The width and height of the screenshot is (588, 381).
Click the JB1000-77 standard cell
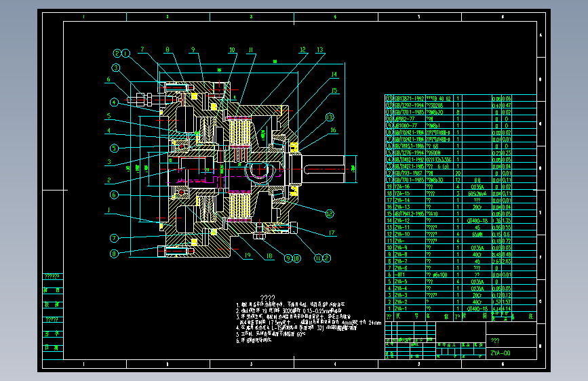406,125
